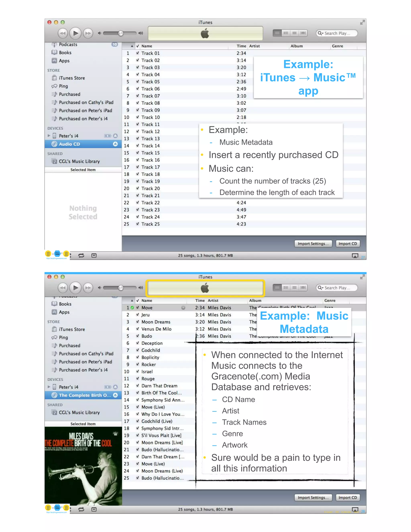The width and height of the screenshot is (411, 532).
Task: Toggle sort direction arrow in top window header
Action: coord(132,46)
